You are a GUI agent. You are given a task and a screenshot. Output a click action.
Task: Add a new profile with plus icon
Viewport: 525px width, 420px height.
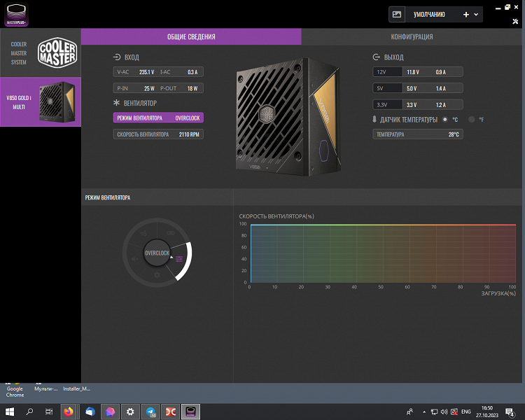466,14
